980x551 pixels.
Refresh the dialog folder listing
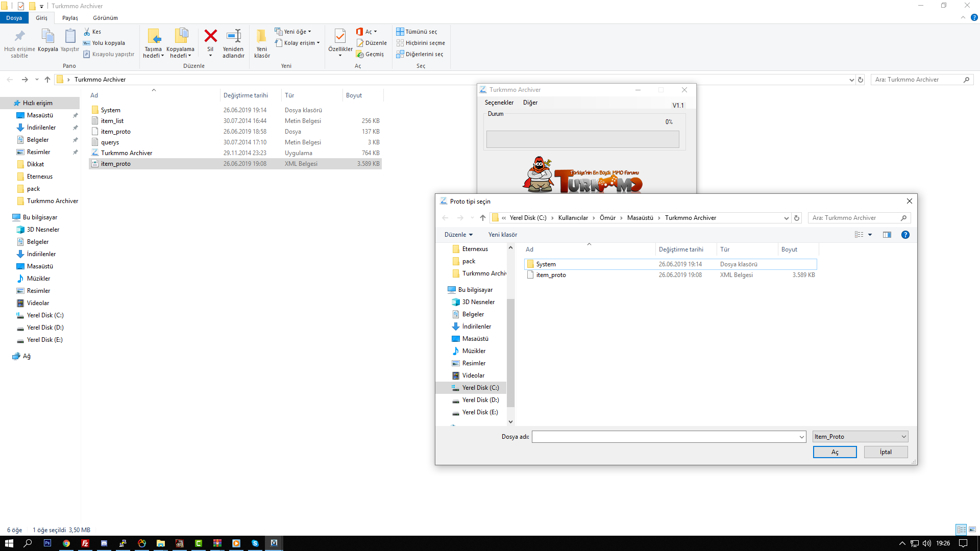pyautogui.click(x=797, y=218)
